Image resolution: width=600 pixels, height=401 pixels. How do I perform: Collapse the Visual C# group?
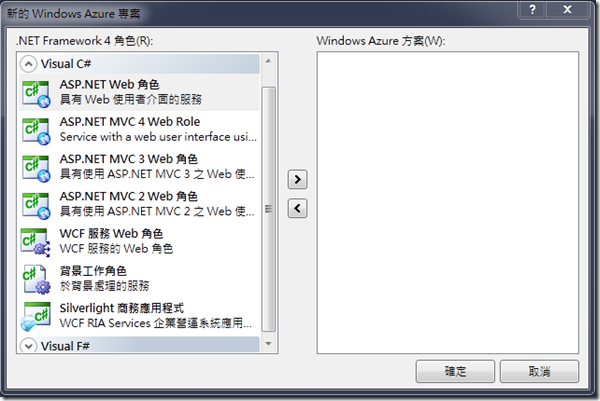28,64
